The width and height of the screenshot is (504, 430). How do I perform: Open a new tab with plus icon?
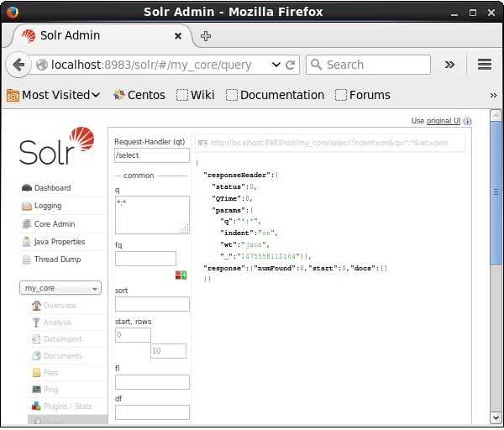pos(206,36)
